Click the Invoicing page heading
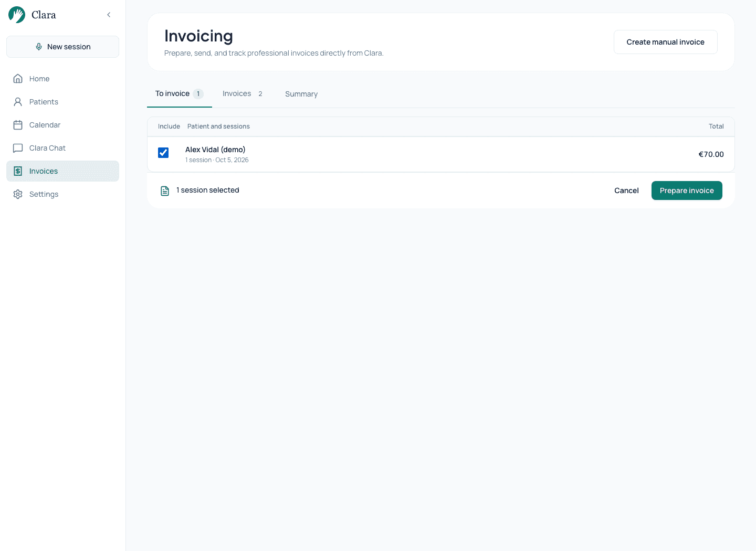756x551 pixels. click(x=198, y=36)
